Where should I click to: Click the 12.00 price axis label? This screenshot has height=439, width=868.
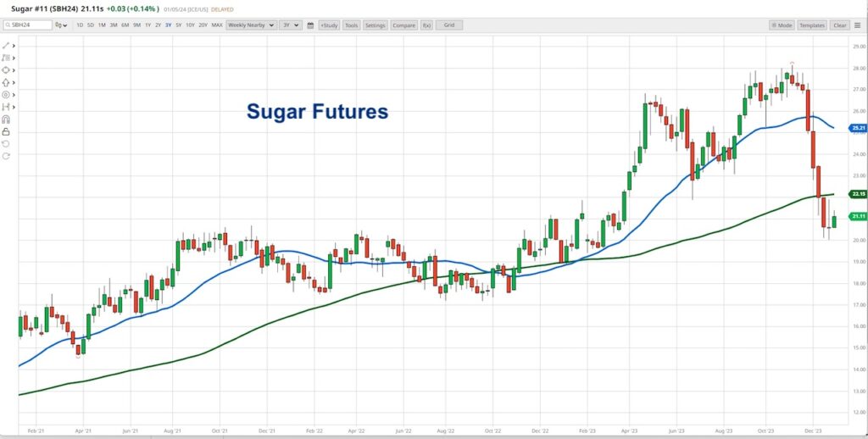point(860,413)
